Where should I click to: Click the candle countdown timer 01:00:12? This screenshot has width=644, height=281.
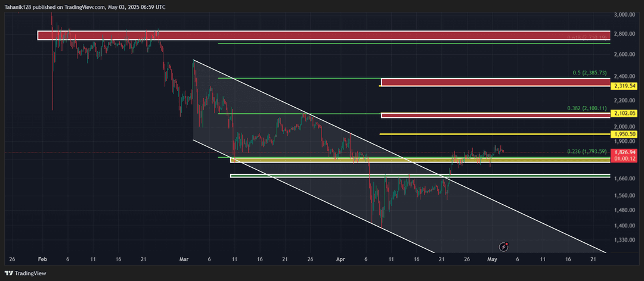coord(625,158)
